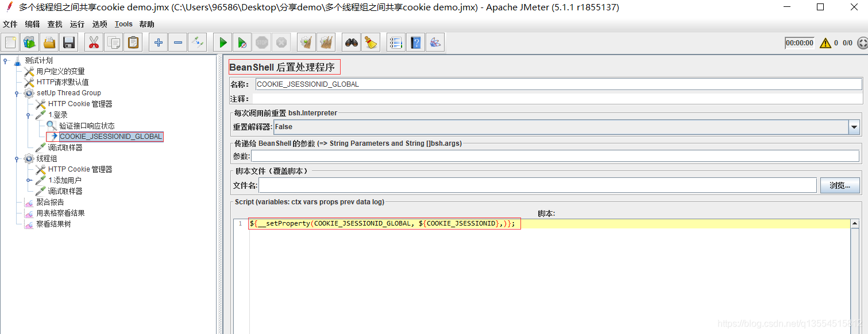Clear results with single broom gear icon
This screenshot has height=334, width=868.
[307, 42]
